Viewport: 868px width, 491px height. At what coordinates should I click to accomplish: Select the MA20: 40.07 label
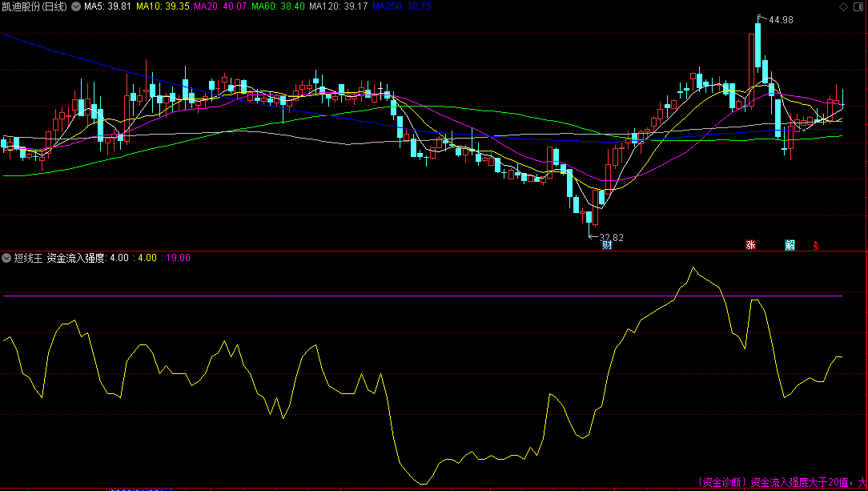pyautogui.click(x=220, y=6)
